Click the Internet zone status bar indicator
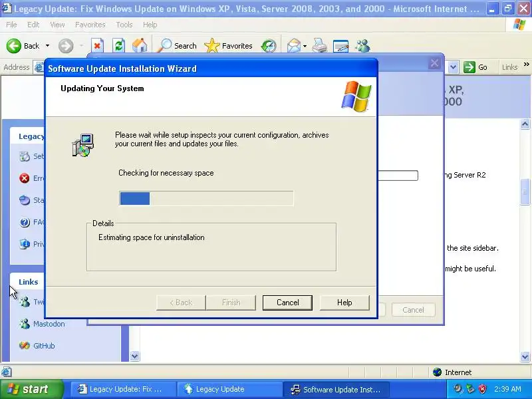This screenshot has width=532, height=399. [452, 372]
